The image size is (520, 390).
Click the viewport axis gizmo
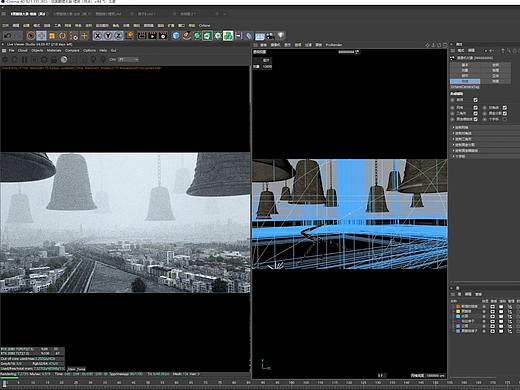(x=265, y=364)
